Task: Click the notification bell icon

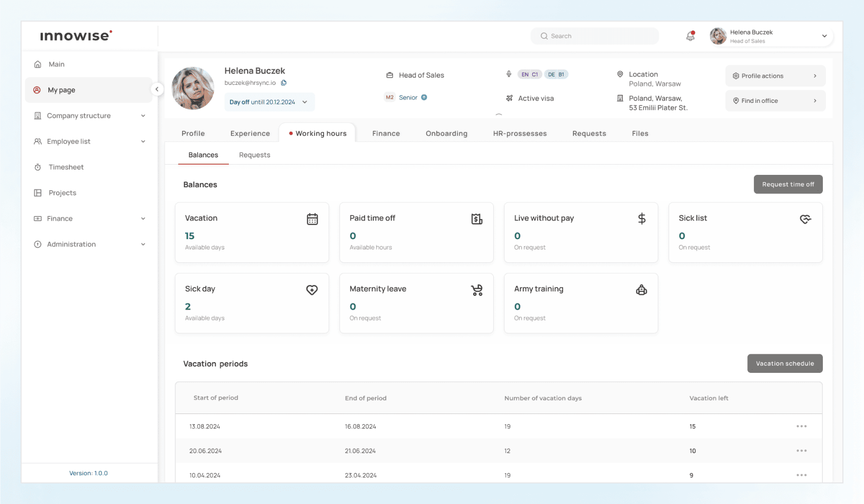Action: point(690,36)
